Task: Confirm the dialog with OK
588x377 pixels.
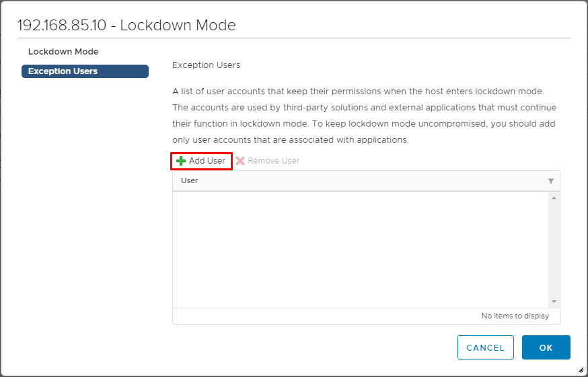Action: [546, 347]
